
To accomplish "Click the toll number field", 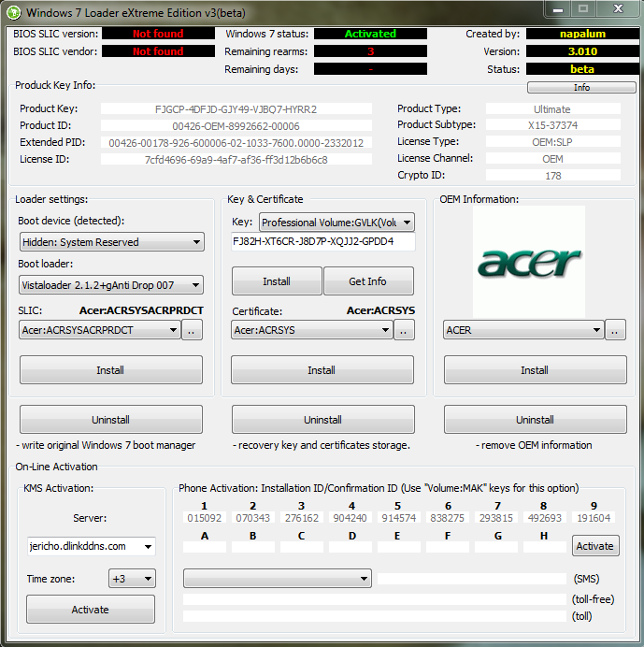I will (x=375, y=616).
